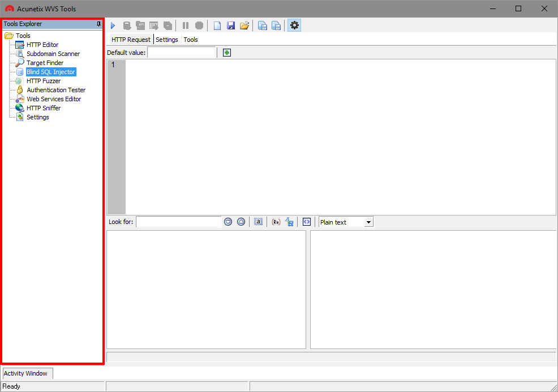Switch to the HTTP Request tab
558x392 pixels.
coord(131,40)
